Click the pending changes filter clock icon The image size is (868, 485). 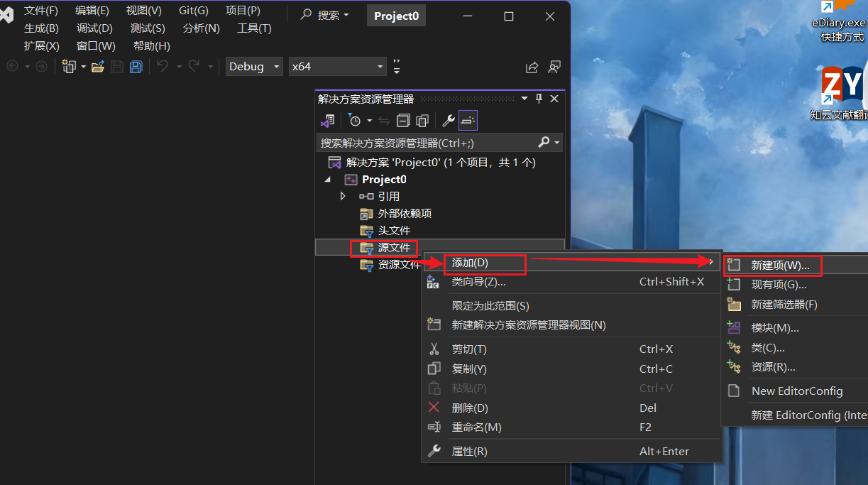coord(354,121)
